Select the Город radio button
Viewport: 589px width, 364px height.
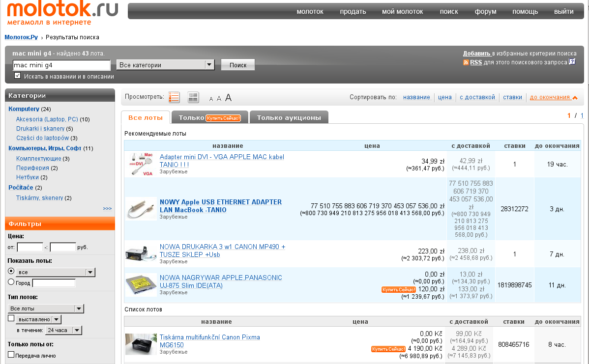pyautogui.click(x=11, y=282)
